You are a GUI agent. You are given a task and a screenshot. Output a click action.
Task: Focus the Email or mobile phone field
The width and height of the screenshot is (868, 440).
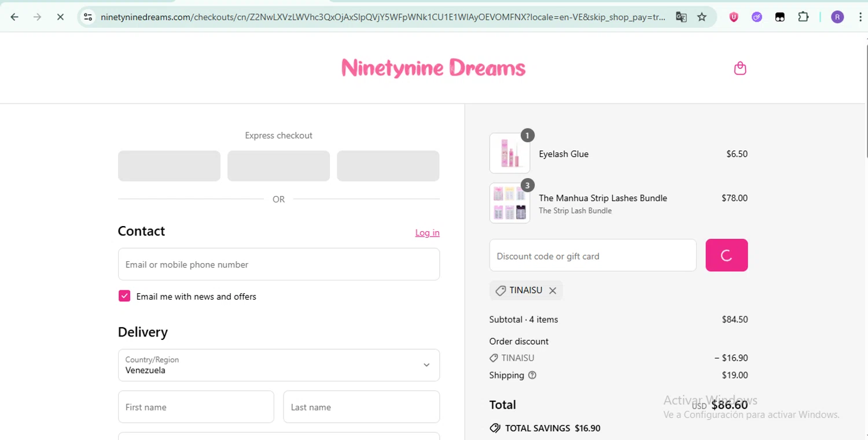pyautogui.click(x=279, y=264)
